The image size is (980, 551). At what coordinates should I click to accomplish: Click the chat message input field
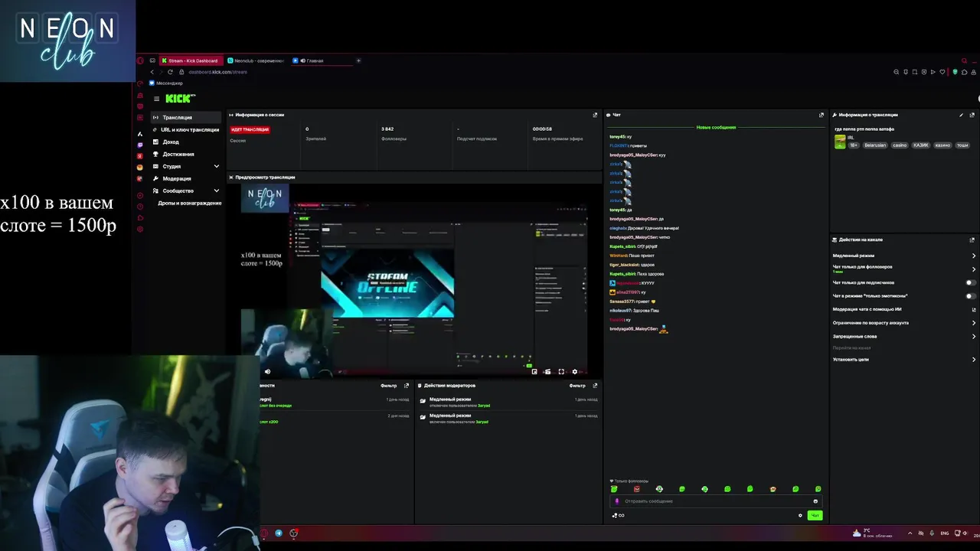(x=714, y=501)
